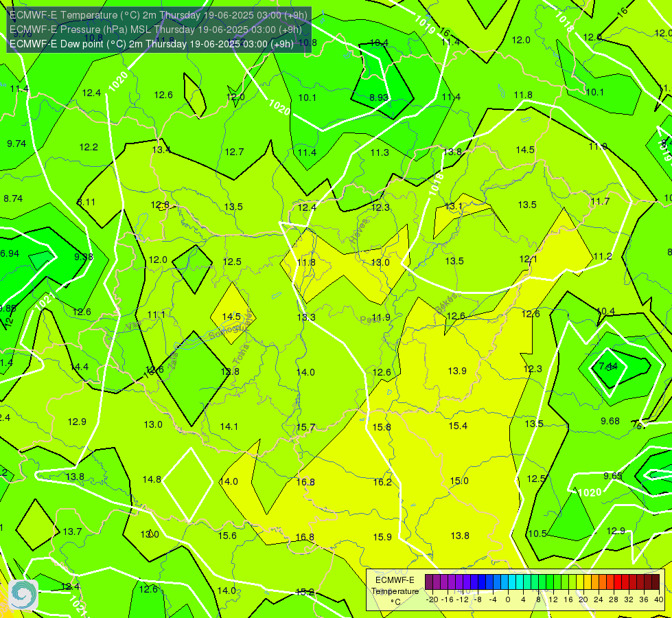
Task: Click the ECMWF swirl logo icon
Action: pyautogui.click(x=23, y=594)
